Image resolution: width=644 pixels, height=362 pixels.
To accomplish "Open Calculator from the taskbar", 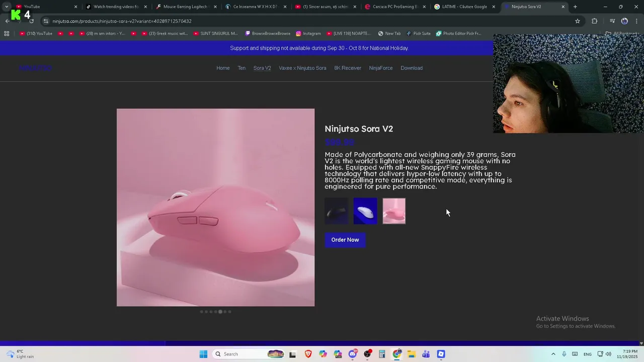I will pyautogui.click(x=382, y=354).
